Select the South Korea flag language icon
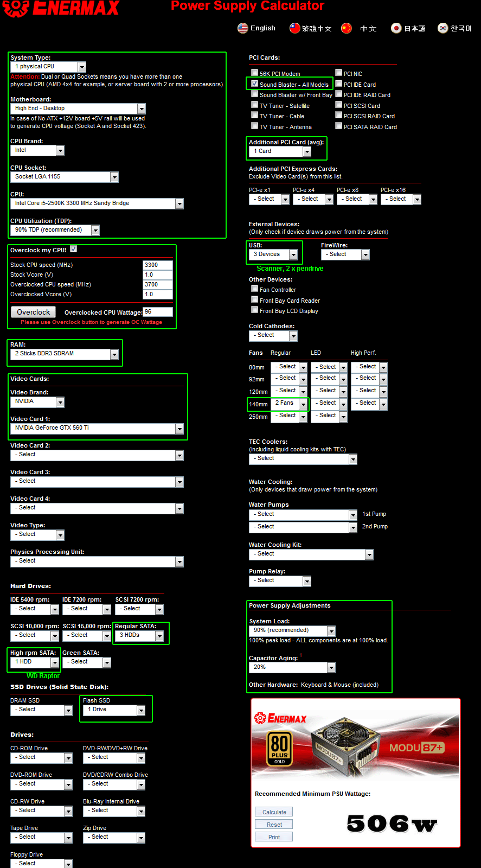This screenshot has height=868, width=481. (x=443, y=28)
